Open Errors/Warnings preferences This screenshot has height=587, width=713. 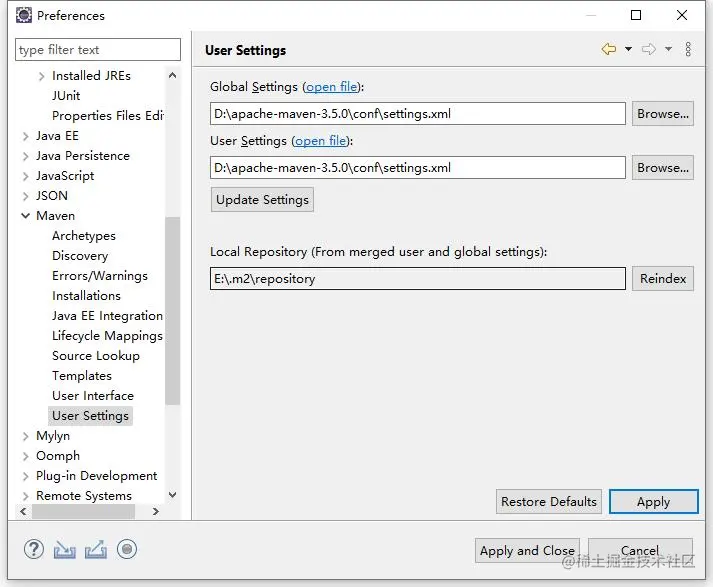[100, 276]
